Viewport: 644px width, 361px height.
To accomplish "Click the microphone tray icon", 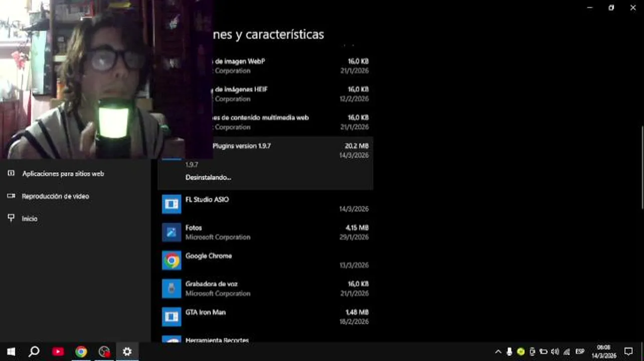I will click(x=509, y=351).
